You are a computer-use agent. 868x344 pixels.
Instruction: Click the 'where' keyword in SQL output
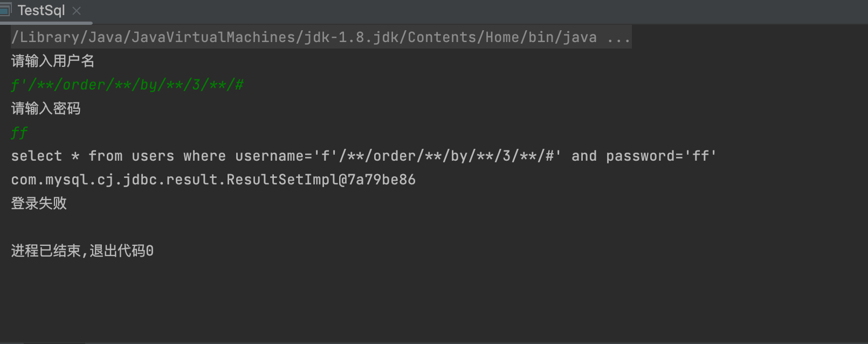click(205, 156)
